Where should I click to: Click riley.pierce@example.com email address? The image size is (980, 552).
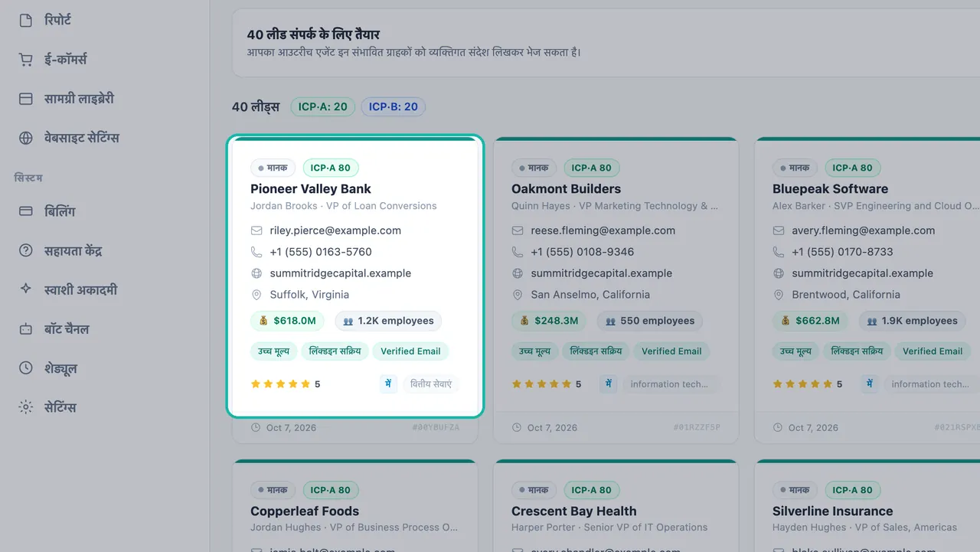click(x=335, y=230)
